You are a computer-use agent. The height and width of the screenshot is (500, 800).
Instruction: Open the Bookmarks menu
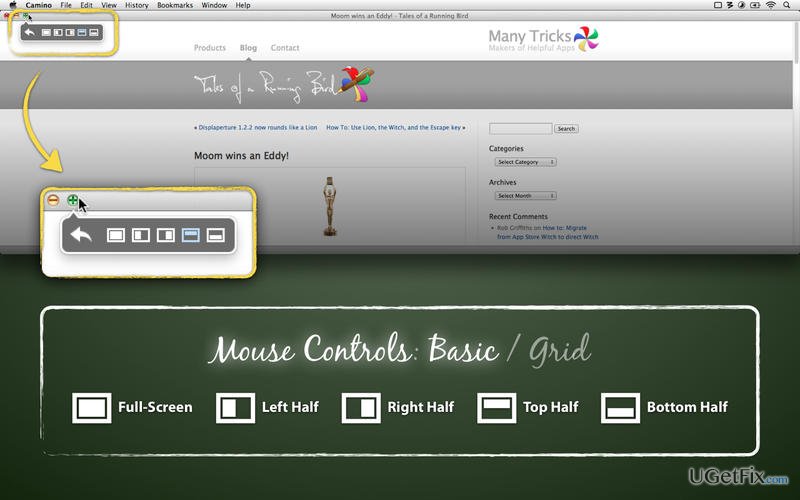(x=175, y=5)
